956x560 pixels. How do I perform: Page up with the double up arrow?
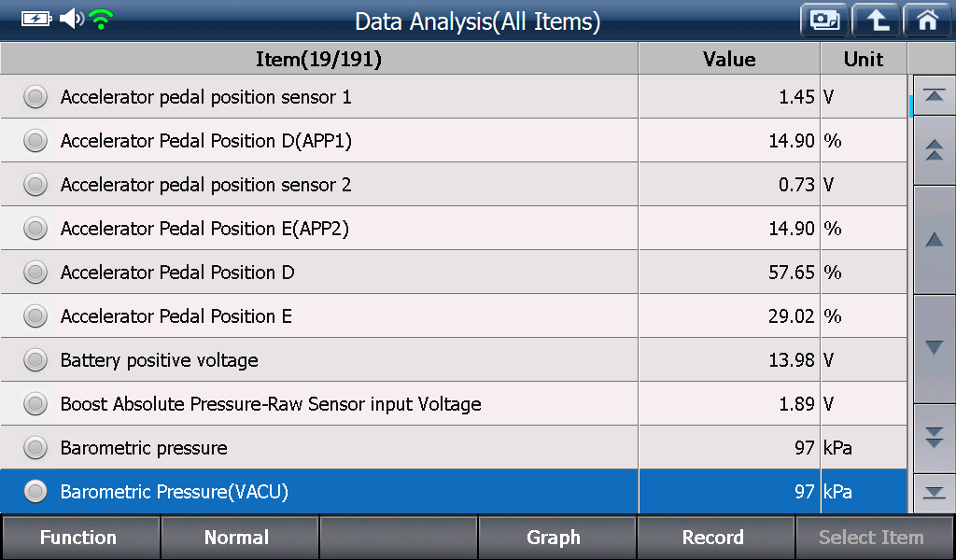tap(934, 150)
